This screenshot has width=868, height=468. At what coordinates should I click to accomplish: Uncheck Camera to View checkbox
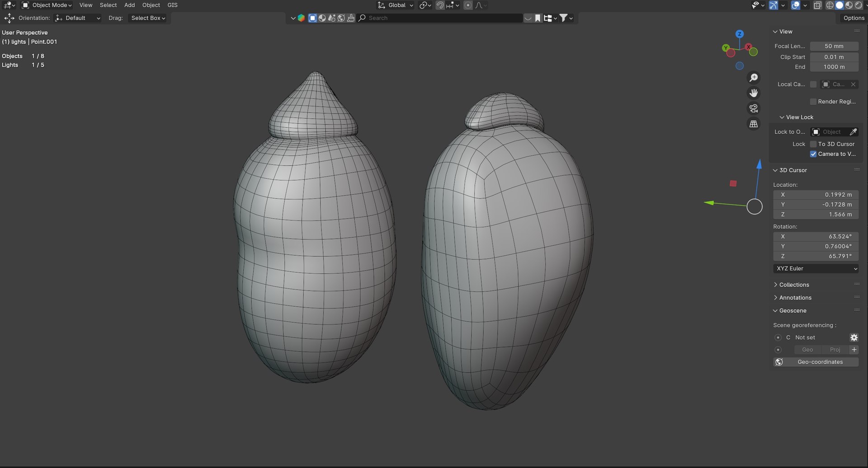coord(813,154)
